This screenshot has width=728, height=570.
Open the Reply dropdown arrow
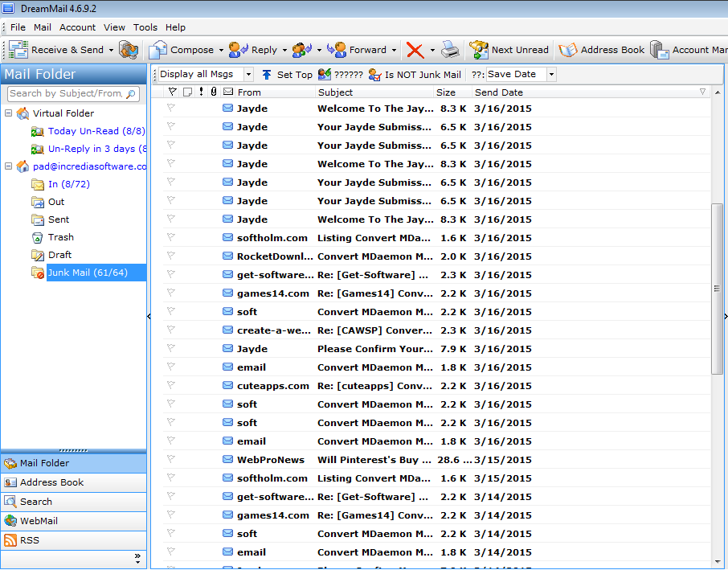284,50
